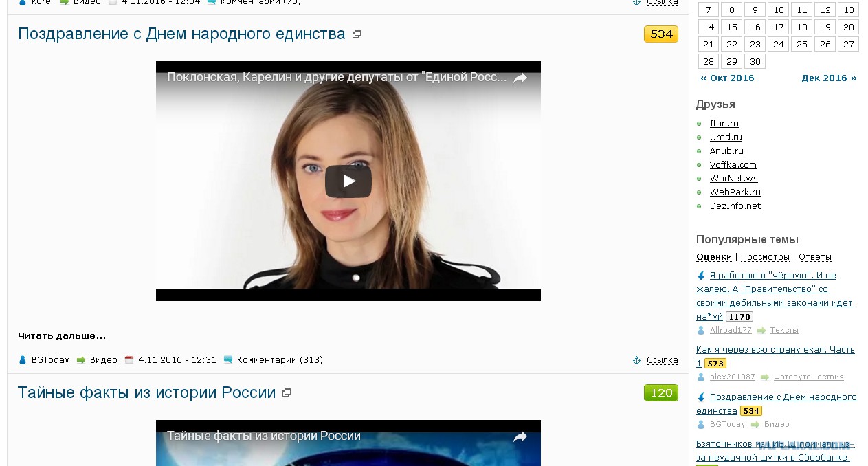The width and height of the screenshot is (868, 466).
Task: Open BGToday author link under post
Action: point(49,360)
